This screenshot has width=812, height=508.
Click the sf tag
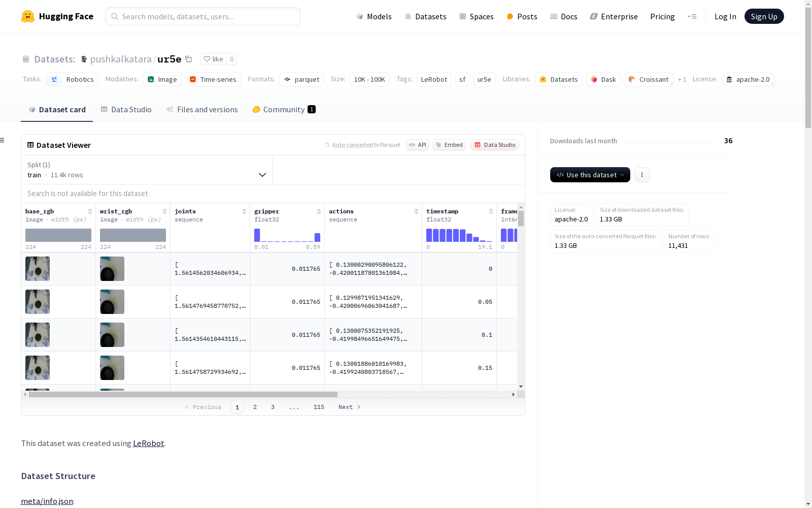pyautogui.click(x=462, y=79)
